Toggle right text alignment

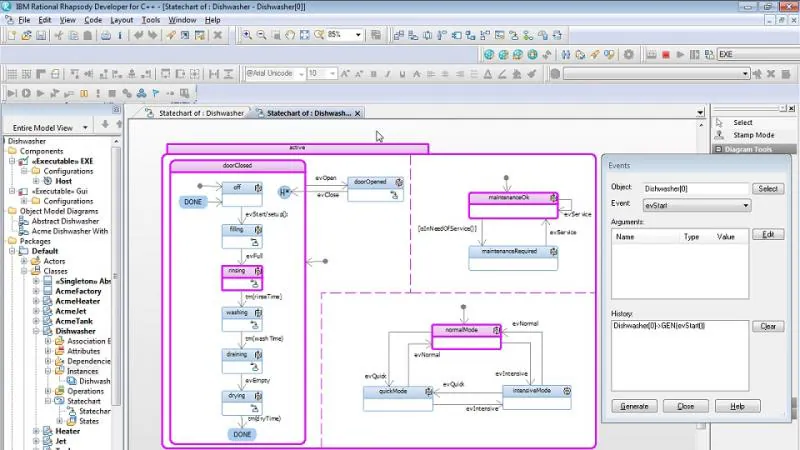[x=460, y=74]
